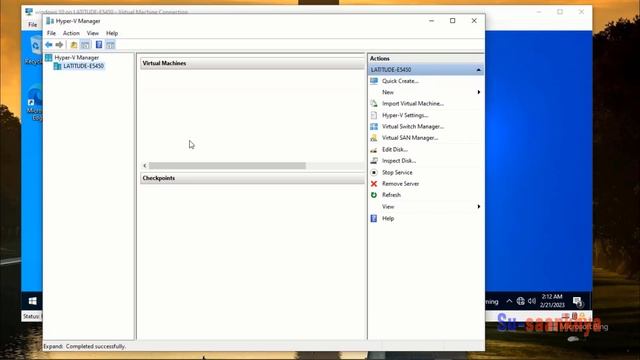Click the Back arrow toolbar icon
The image size is (640, 360).
[x=49, y=44]
